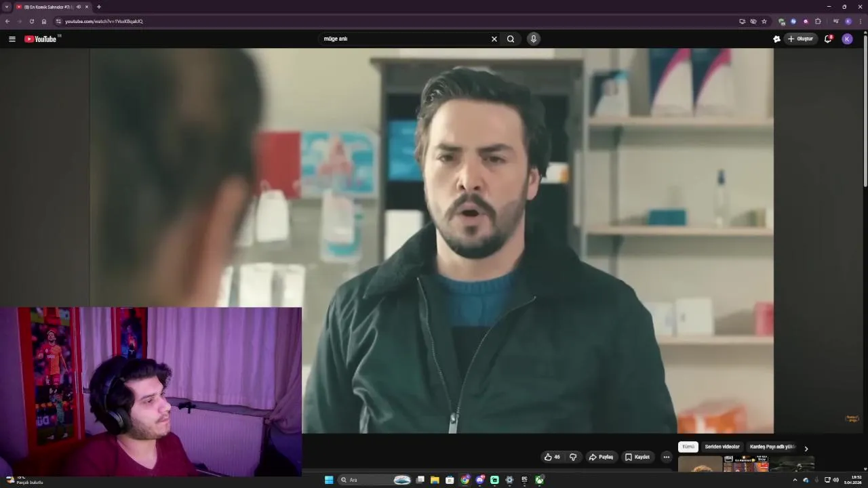Open browser profile K avatar
The width and height of the screenshot is (868, 488).
(848, 22)
